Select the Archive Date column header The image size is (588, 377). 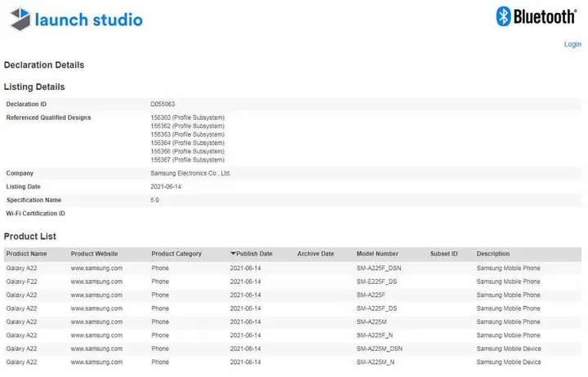pos(315,254)
